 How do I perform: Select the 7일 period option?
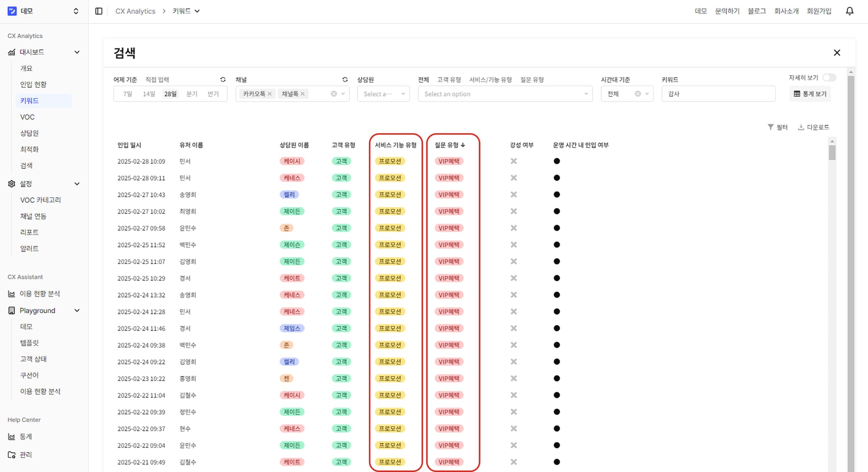click(x=128, y=94)
